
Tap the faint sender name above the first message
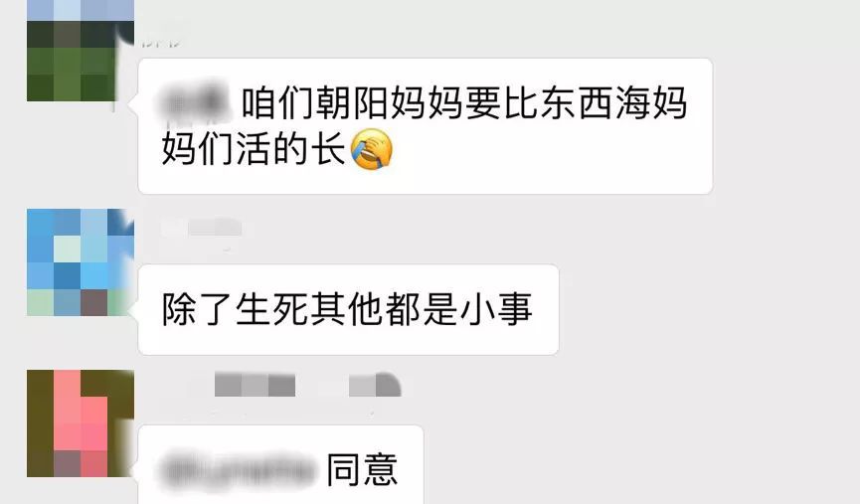click(x=161, y=43)
